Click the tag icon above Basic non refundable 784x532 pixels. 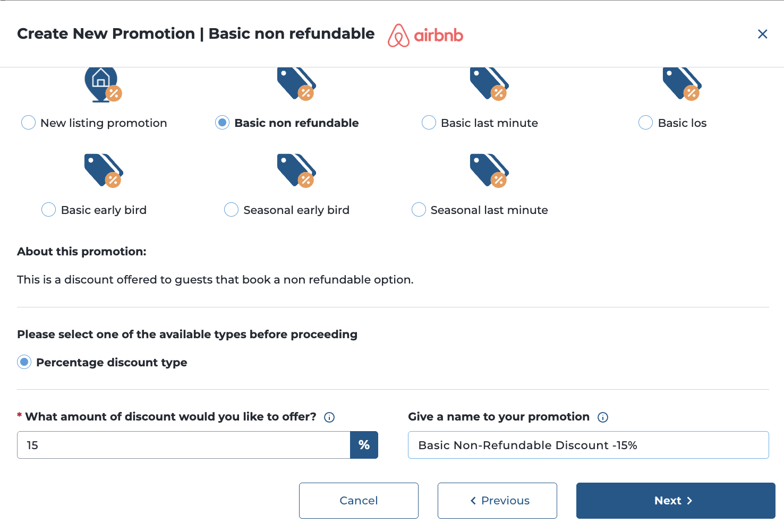(x=296, y=84)
